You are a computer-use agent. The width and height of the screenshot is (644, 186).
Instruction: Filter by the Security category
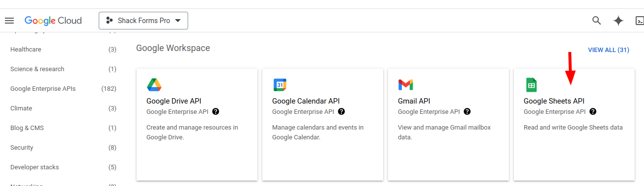point(63,148)
